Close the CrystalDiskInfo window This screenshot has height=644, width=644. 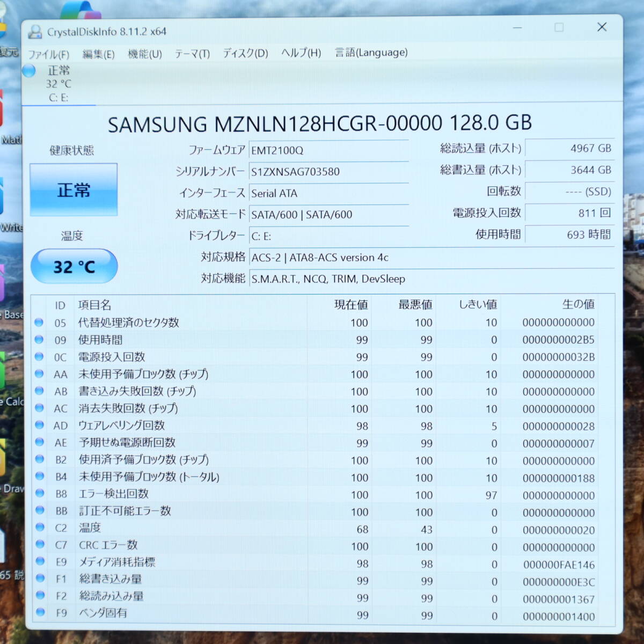tap(602, 27)
